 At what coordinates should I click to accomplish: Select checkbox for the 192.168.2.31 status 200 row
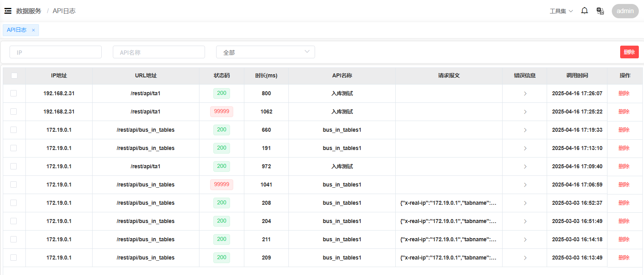click(x=14, y=93)
